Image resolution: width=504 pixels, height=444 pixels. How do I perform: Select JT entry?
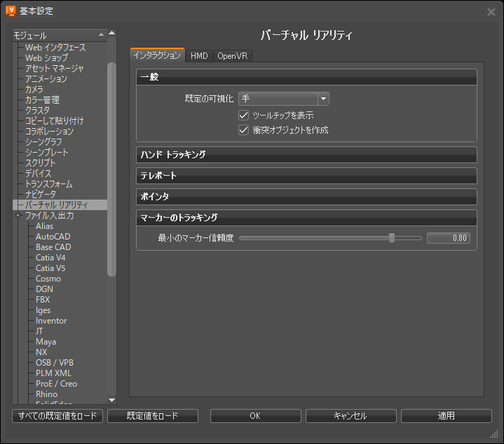(x=39, y=331)
